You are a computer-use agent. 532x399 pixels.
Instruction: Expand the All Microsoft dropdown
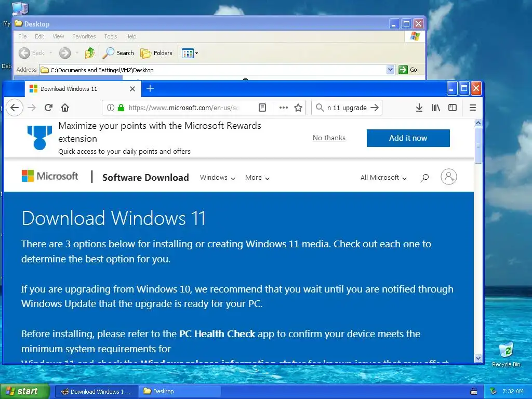(383, 178)
